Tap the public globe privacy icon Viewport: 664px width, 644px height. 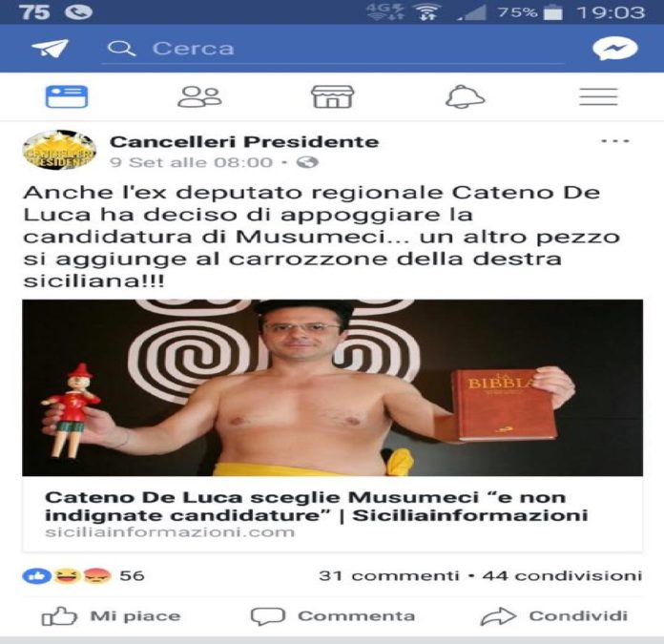307,162
